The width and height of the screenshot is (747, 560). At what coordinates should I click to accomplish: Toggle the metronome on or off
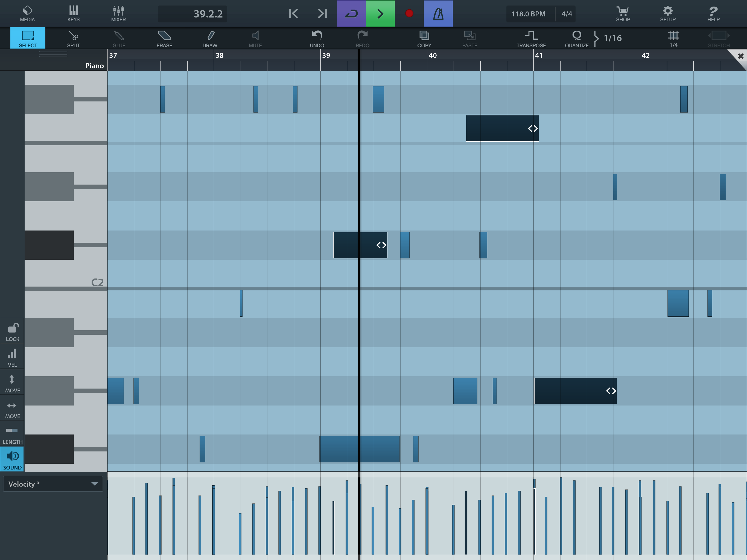coord(438,13)
